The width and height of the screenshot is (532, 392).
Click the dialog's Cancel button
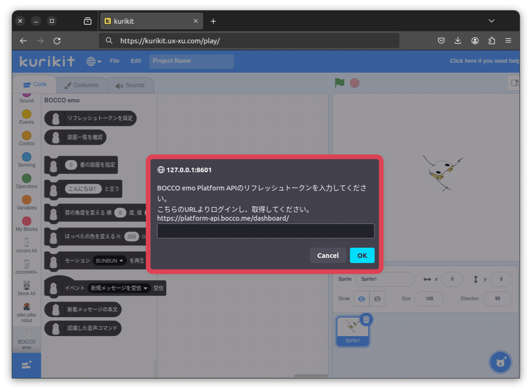point(328,255)
